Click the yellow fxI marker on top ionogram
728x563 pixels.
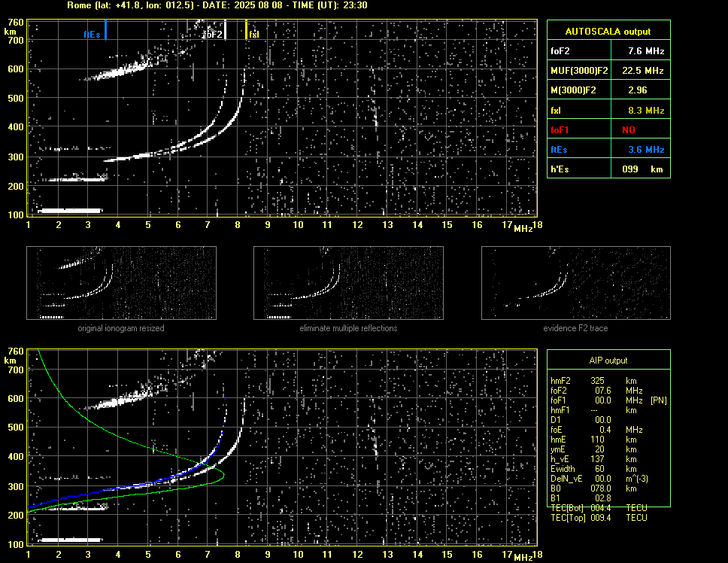246,29
